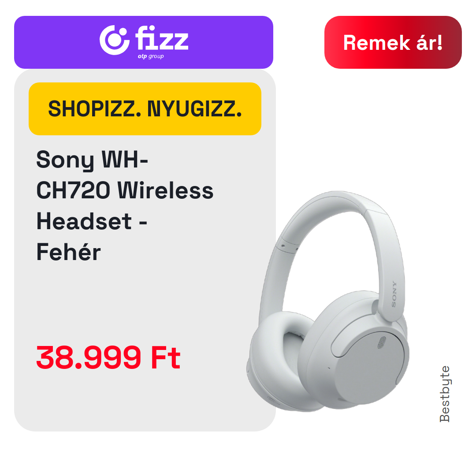Click the Headset word in product name
The width and height of the screenshot is (476, 476).
pyautogui.click(x=84, y=221)
